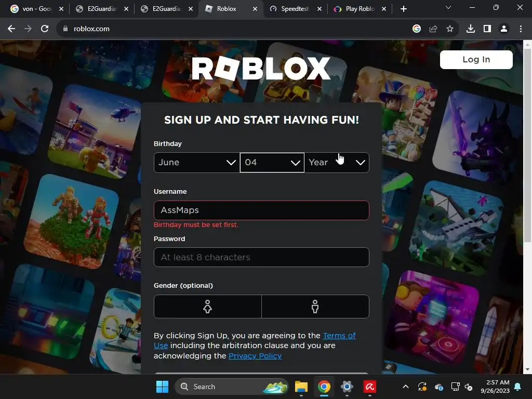Switch to the Speedtest tab
This screenshot has height=399, width=532.
[x=295, y=9]
